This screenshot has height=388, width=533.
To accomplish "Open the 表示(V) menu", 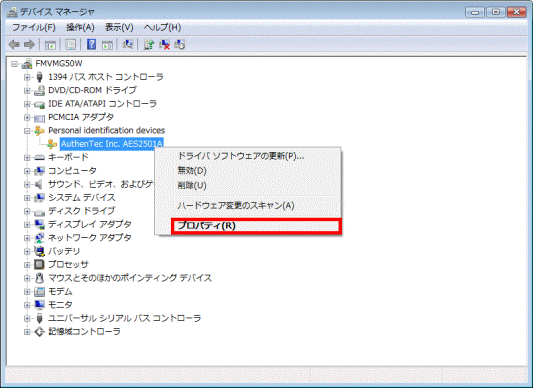I will (x=119, y=27).
